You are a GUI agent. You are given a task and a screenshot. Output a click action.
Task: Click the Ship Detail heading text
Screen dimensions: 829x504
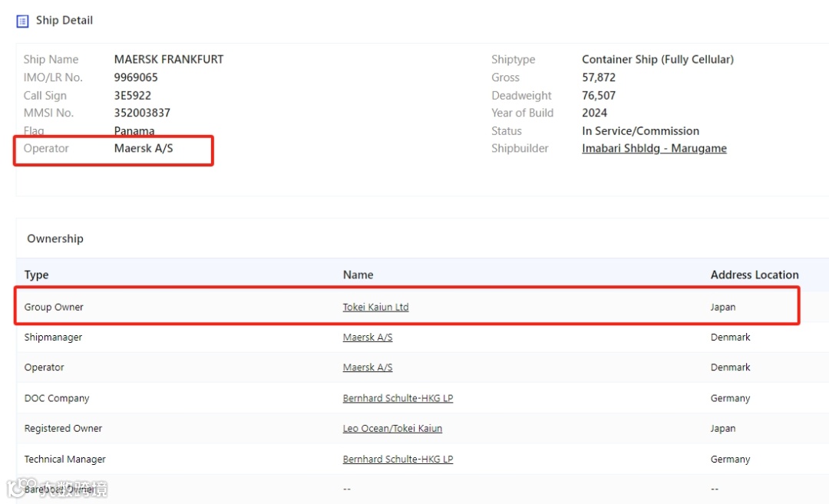pos(64,20)
